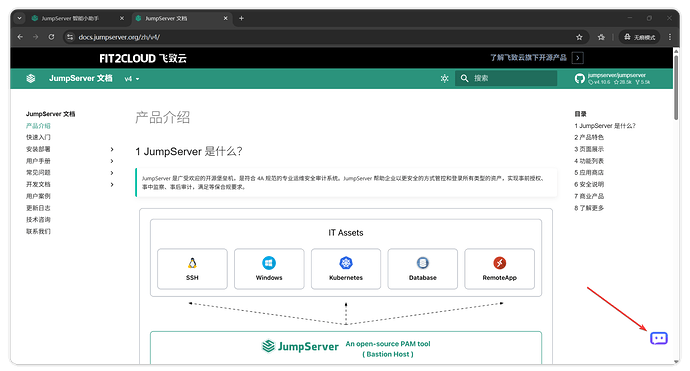Jump to 3 页面展示 in contents

[589, 149]
